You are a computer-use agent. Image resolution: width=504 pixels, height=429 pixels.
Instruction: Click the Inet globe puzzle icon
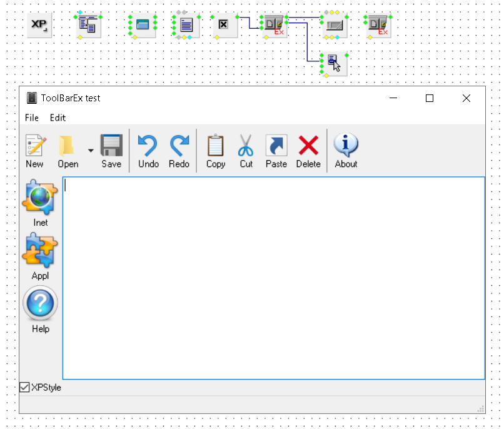[x=40, y=196]
